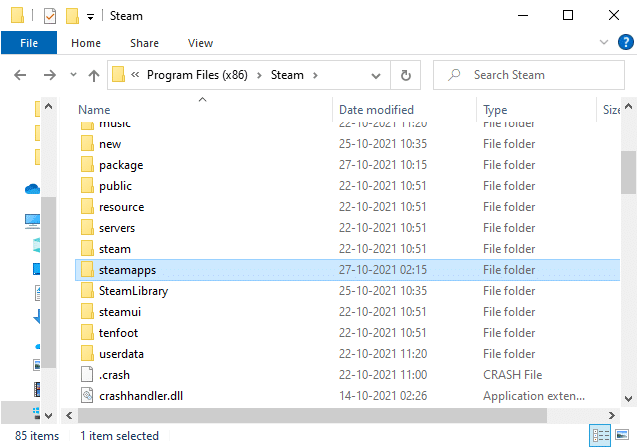Switch to Large icons view layout
The width and height of the screenshot is (638, 448).
[x=622, y=435]
